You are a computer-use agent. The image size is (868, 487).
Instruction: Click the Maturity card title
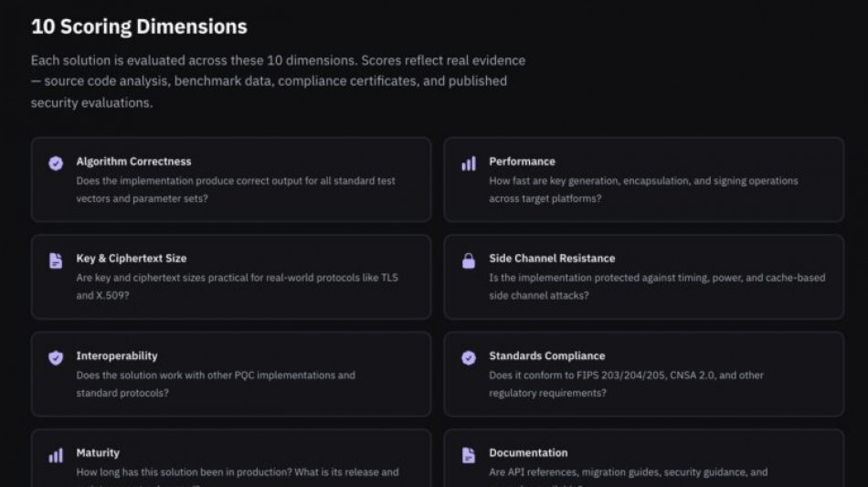click(x=98, y=452)
